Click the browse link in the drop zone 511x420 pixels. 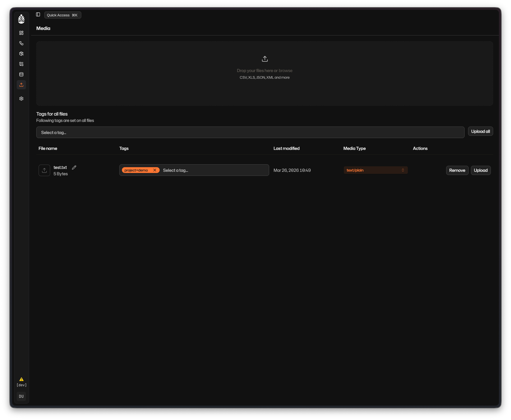(x=286, y=70)
